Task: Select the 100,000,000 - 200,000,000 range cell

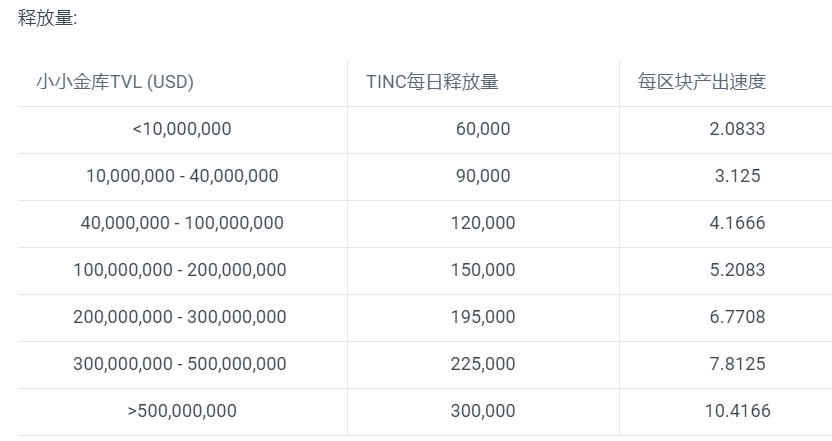Action: pyautogui.click(x=180, y=270)
